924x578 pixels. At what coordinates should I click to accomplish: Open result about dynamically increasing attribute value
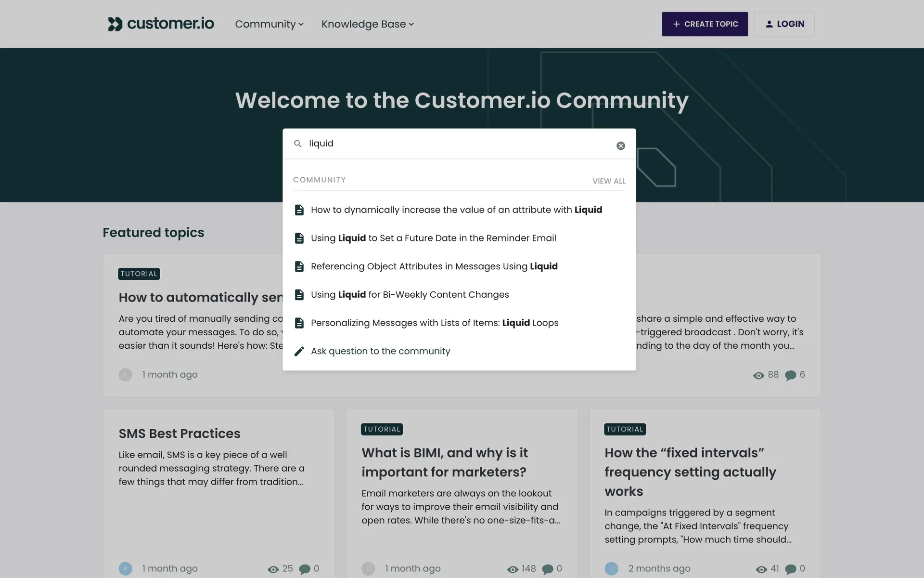tap(456, 210)
